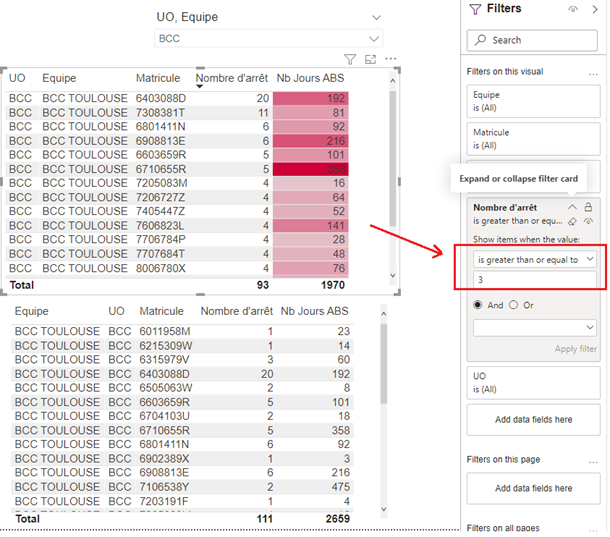Click top table total 1970
The width and height of the screenshot is (610, 537).
click(333, 285)
